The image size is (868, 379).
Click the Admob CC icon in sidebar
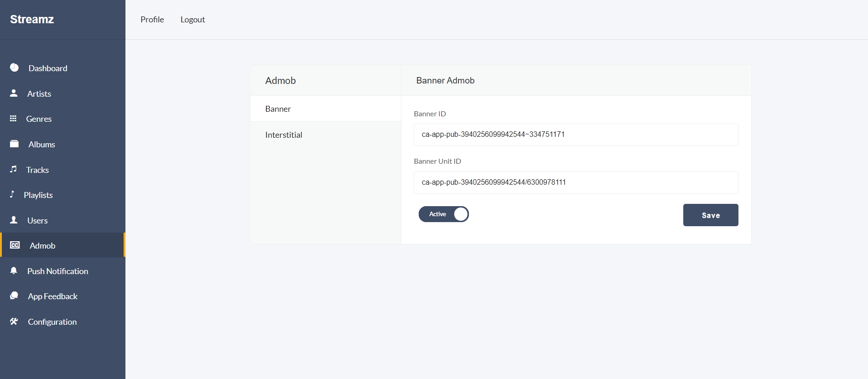15,245
